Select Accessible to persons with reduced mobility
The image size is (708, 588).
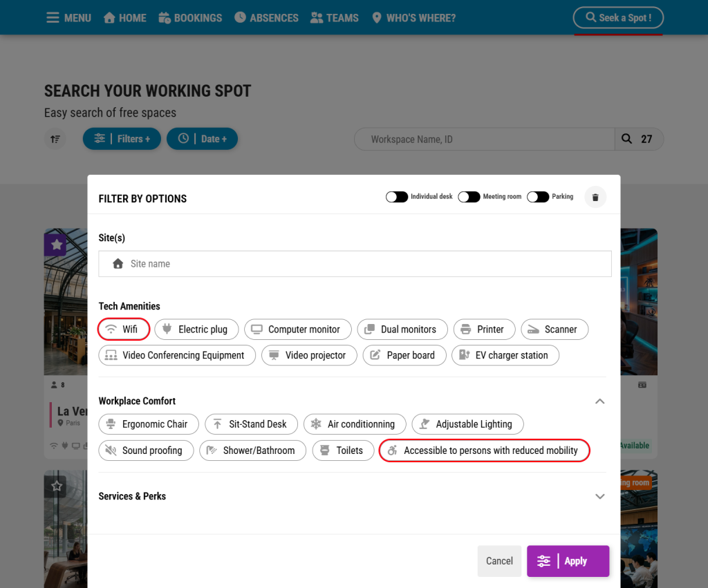click(x=485, y=451)
